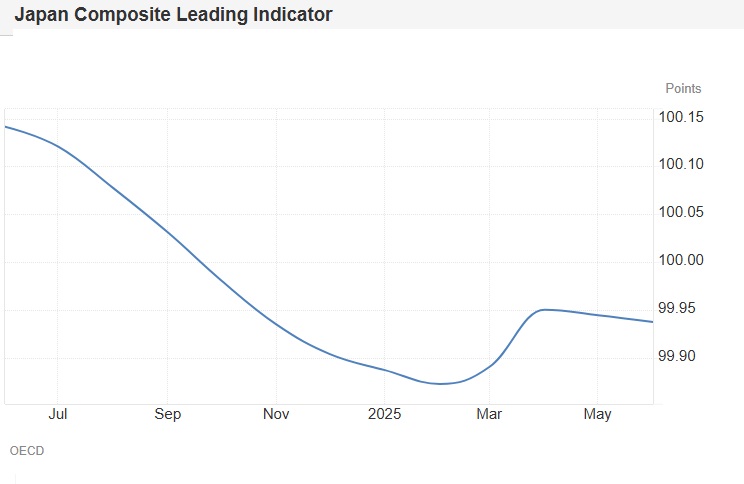Image resolution: width=744 pixels, height=484 pixels.
Task: Click the 100.15 value axis label
Action: click(x=681, y=118)
